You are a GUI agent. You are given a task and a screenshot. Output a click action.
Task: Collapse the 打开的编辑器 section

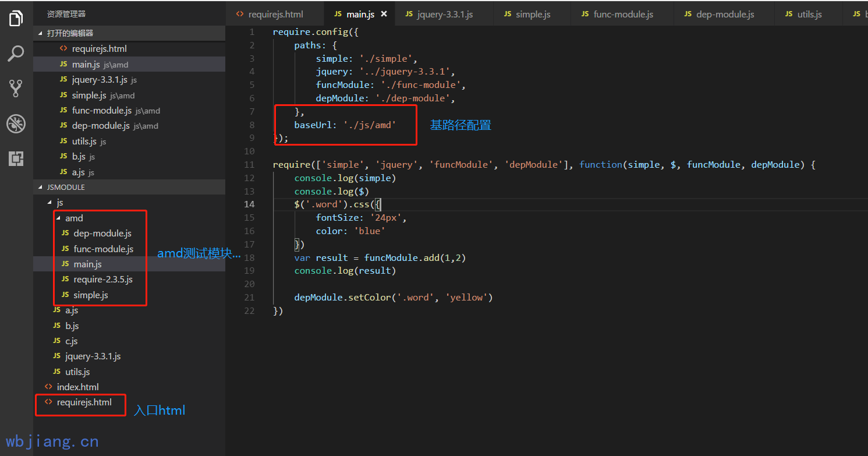pos(40,33)
